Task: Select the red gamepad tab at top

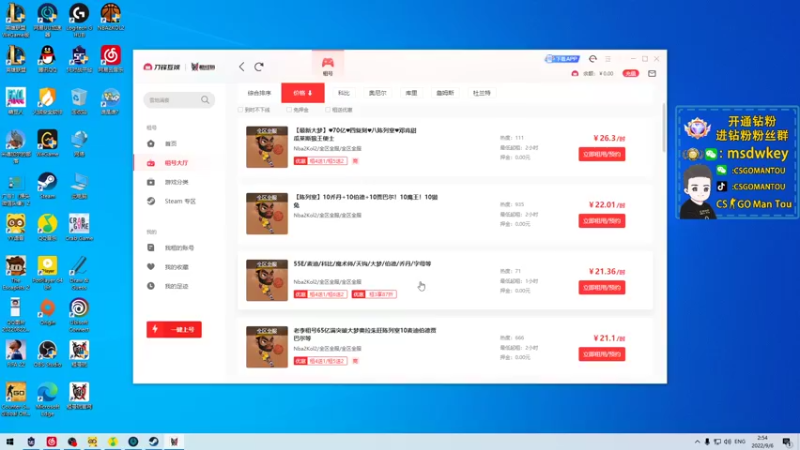Action: pyautogui.click(x=328, y=65)
